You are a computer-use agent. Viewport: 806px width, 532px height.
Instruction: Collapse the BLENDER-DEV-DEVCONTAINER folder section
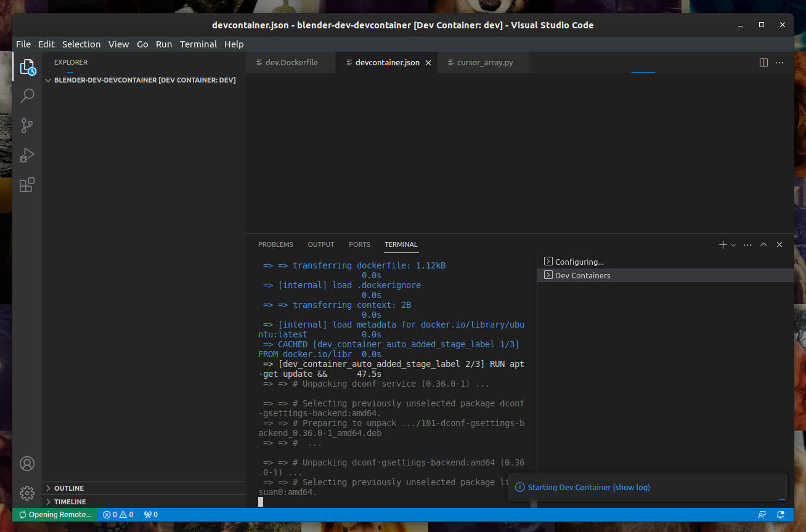click(144, 80)
